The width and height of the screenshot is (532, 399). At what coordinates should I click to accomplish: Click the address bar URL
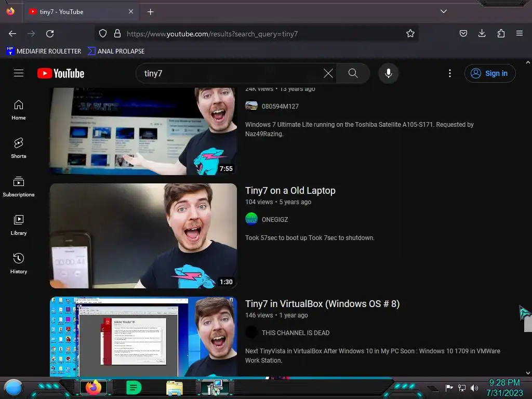(x=212, y=34)
